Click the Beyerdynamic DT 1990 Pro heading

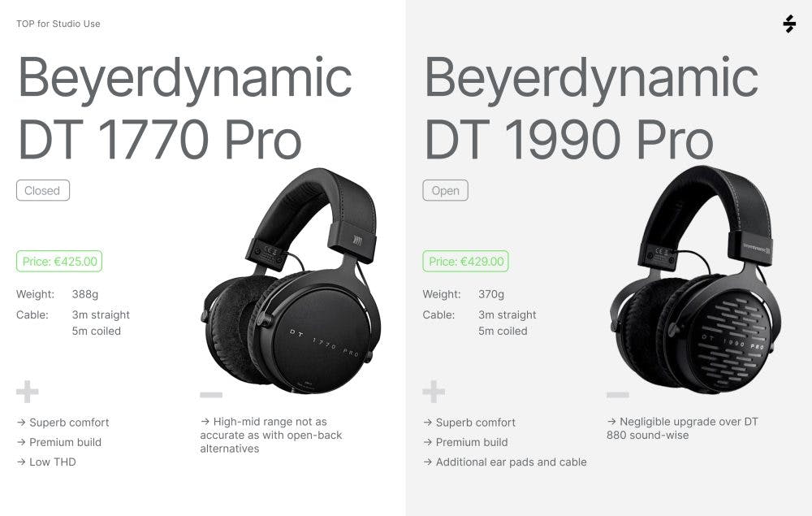tap(591, 108)
